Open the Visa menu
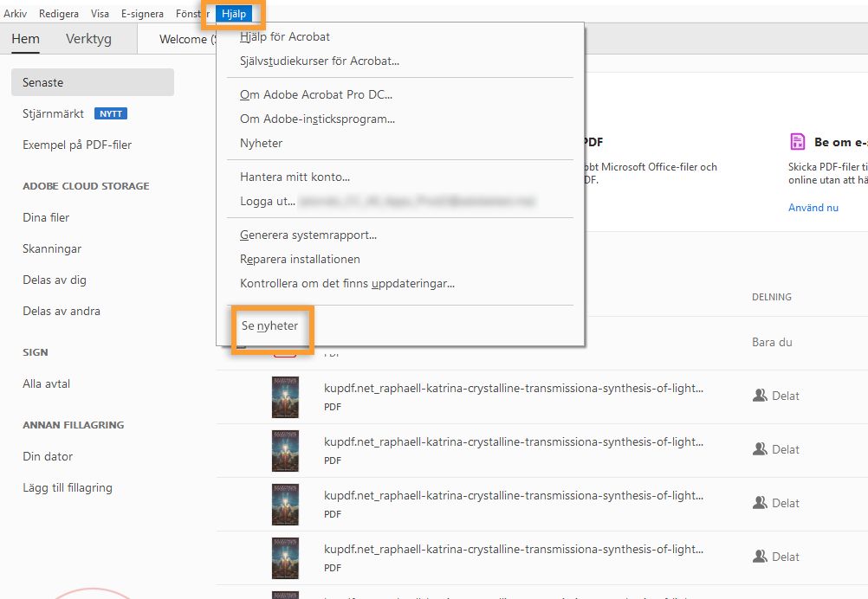The width and height of the screenshot is (868, 599). [100, 14]
